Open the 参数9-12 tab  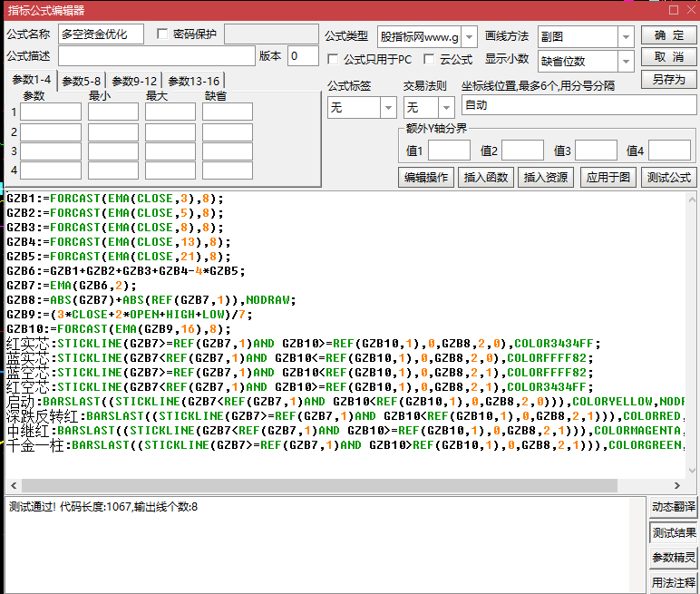tap(134, 81)
